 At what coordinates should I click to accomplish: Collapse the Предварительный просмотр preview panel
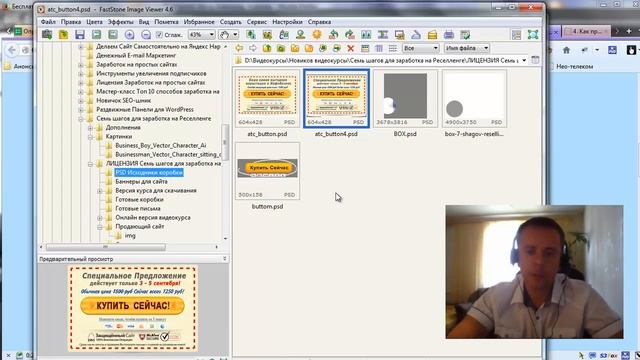point(224,259)
